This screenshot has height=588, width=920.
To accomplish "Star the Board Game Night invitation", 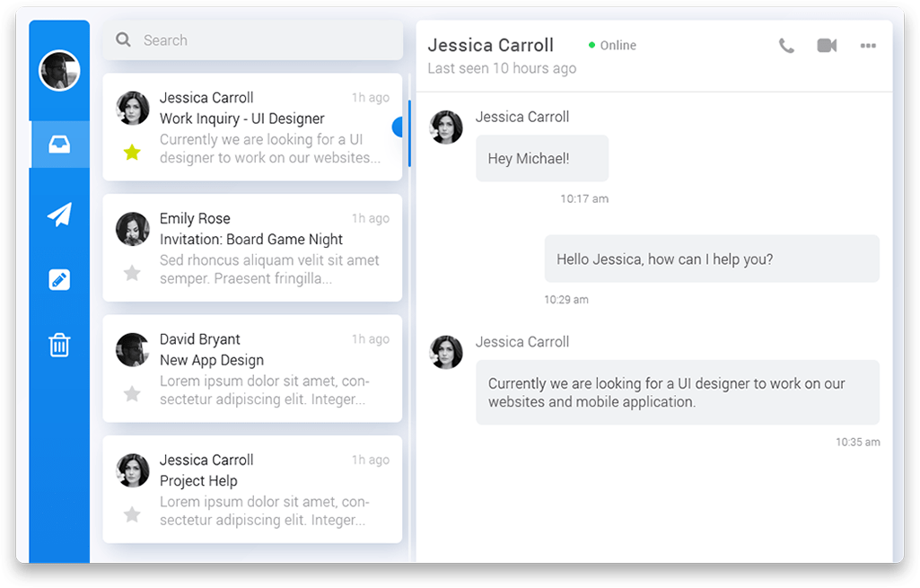I will coord(132,273).
